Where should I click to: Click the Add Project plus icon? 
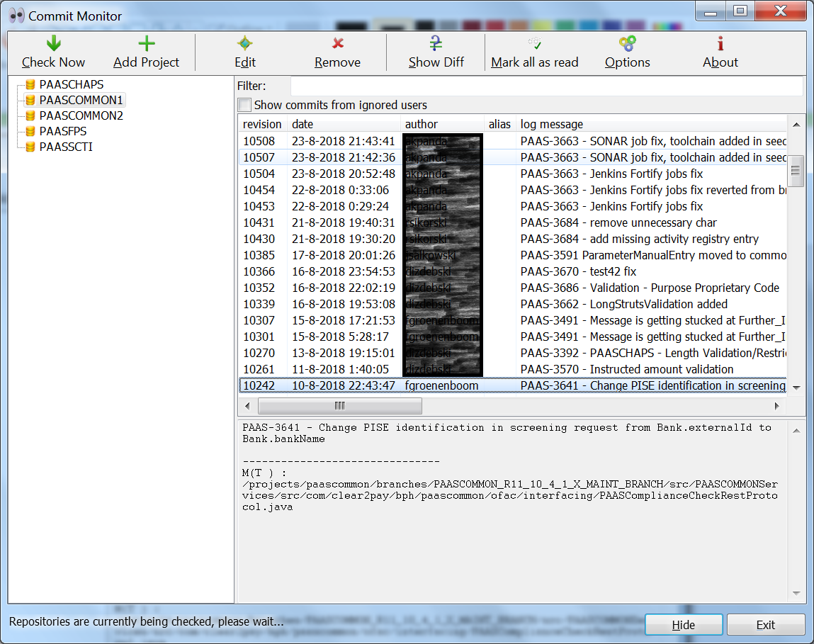coord(145,43)
